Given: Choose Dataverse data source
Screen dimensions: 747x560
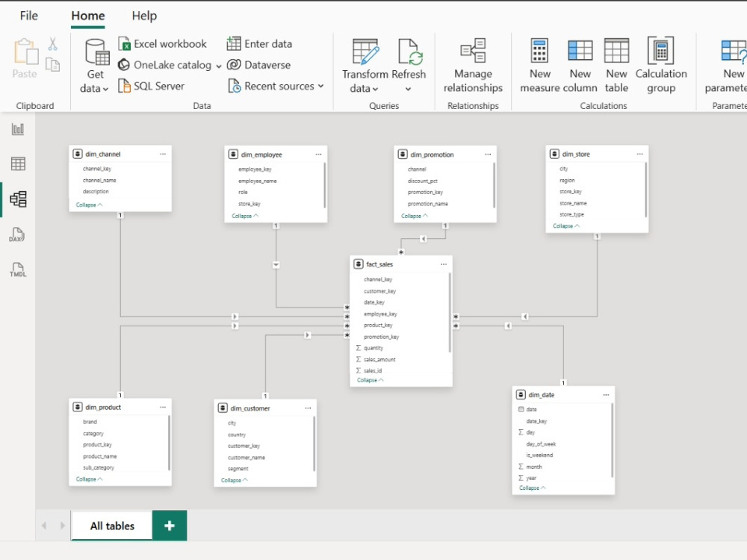Looking at the screenshot, I should [258, 65].
